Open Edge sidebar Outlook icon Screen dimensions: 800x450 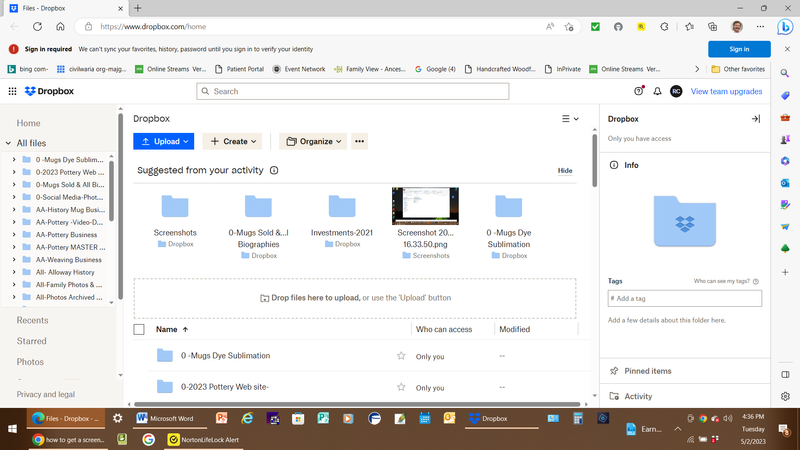click(785, 183)
